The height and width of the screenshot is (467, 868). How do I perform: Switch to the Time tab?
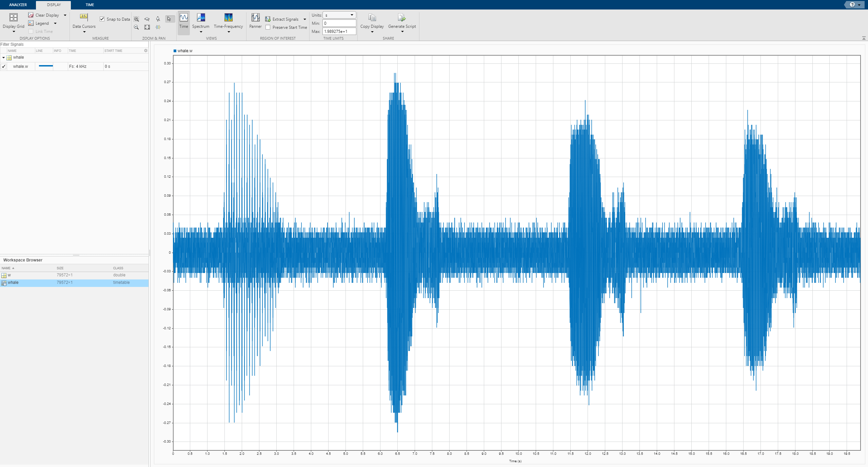pyautogui.click(x=90, y=5)
